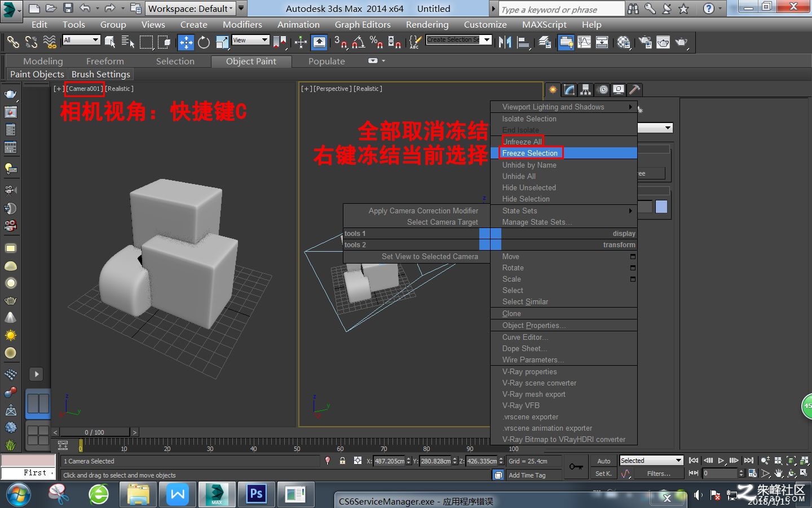Toggle Auto key mode button
The width and height of the screenshot is (812, 508).
click(x=603, y=461)
